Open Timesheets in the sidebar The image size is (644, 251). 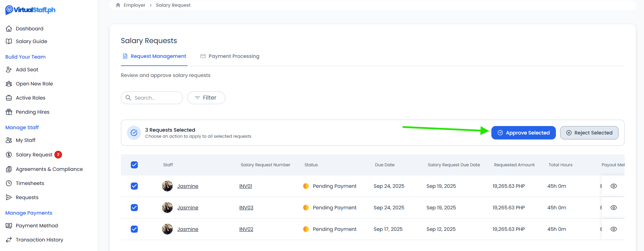point(30,183)
